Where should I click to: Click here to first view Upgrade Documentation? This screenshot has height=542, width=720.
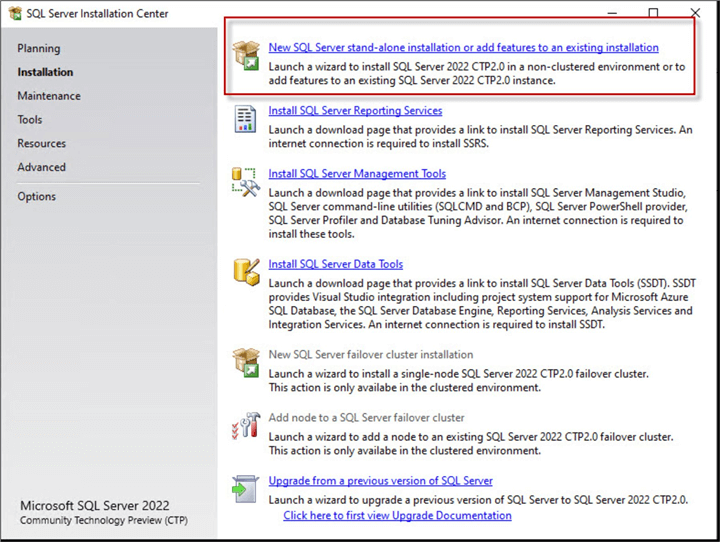tap(397, 515)
